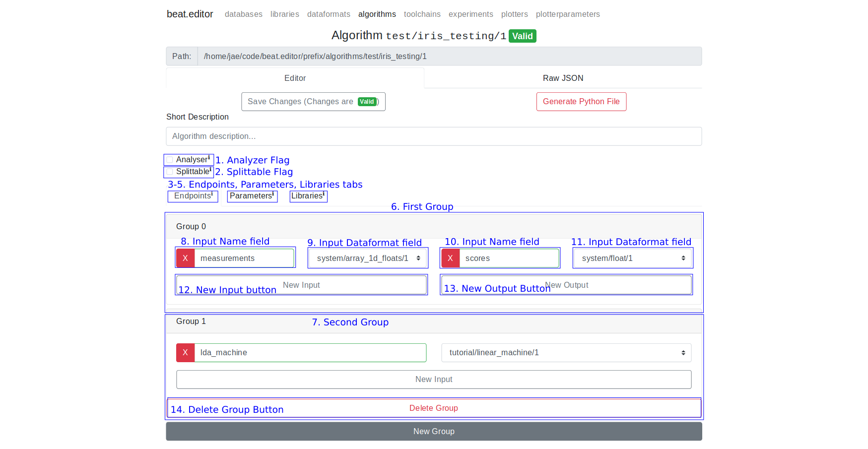Open the system/array_1d_floats/1 dataformat dropdown
Screen dimensions: 868x449
pos(368,258)
